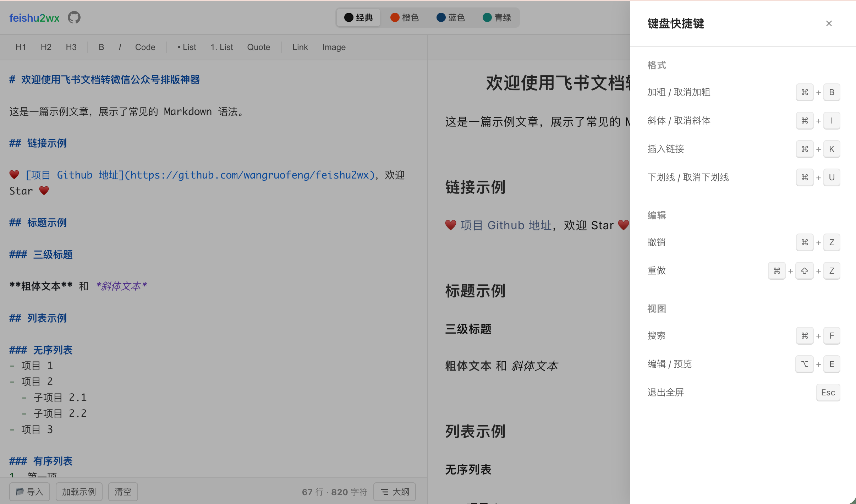
Task: Insert a Quote block
Action: click(259, 47)
